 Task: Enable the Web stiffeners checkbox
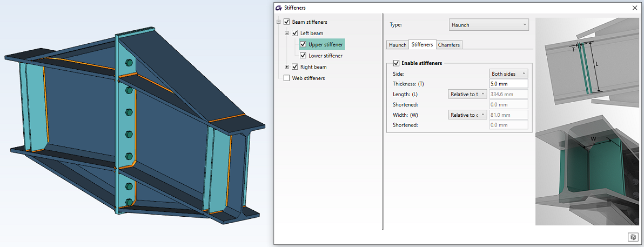pos(287,78)
